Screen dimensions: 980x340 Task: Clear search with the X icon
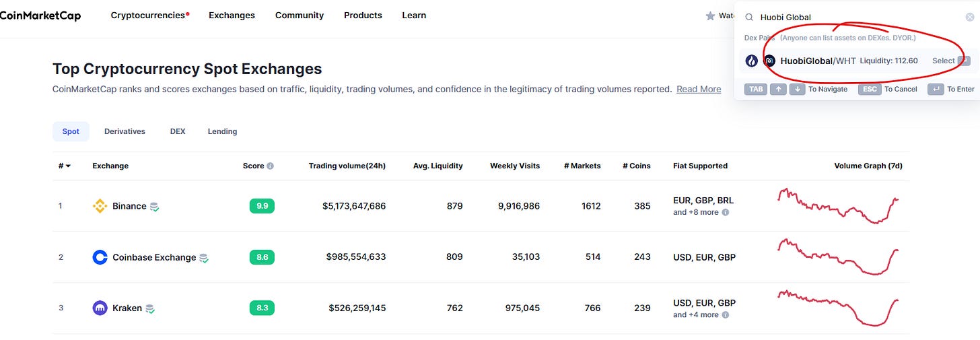pyautogui.click(x=970, y=18)
